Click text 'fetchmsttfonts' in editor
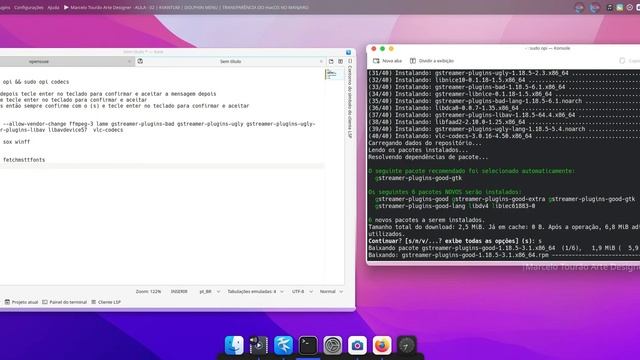This screenshot has width=640, height=360. click(24, 160)
